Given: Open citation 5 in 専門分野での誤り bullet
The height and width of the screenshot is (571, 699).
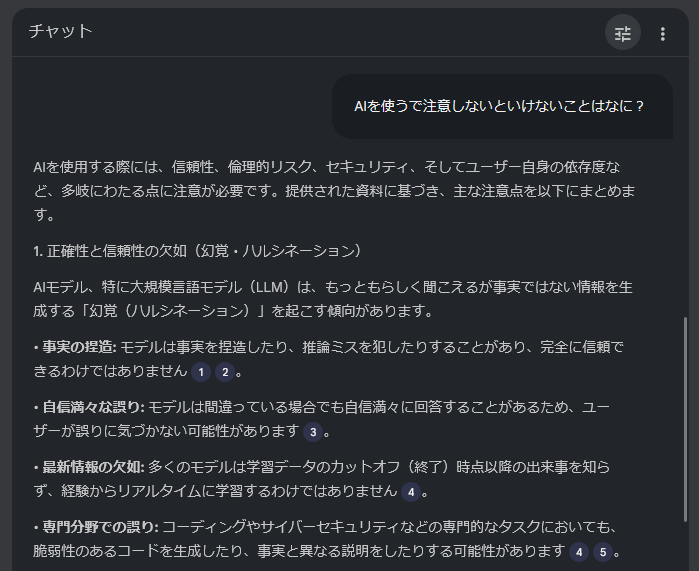Looking at the screenshot, I should point(603,552).
